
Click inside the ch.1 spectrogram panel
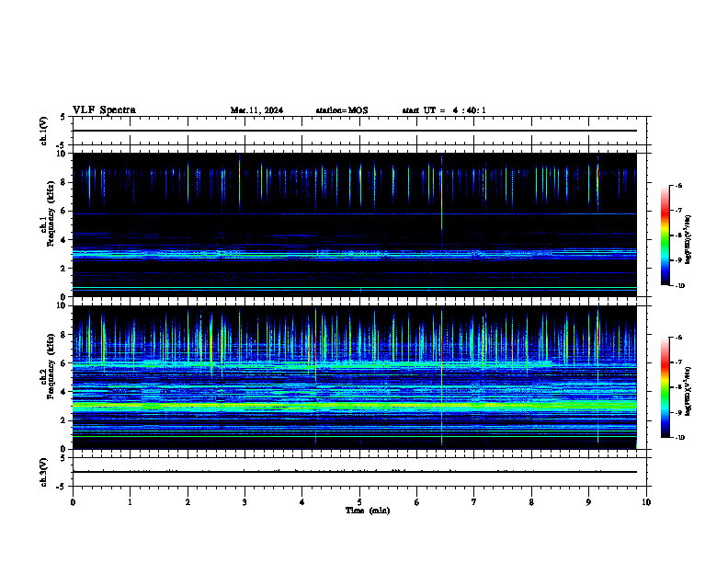(x=354, y=224)
